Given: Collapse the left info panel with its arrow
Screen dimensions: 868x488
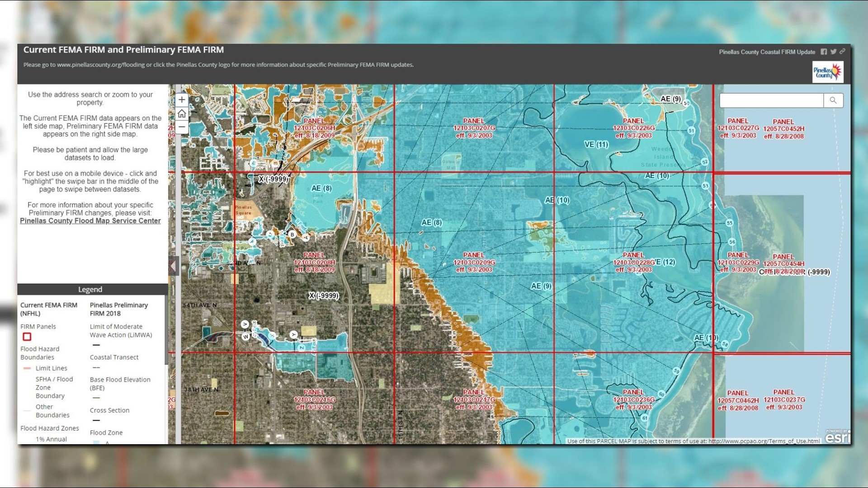Looking at the screenshot, I should tap(173, 267).
